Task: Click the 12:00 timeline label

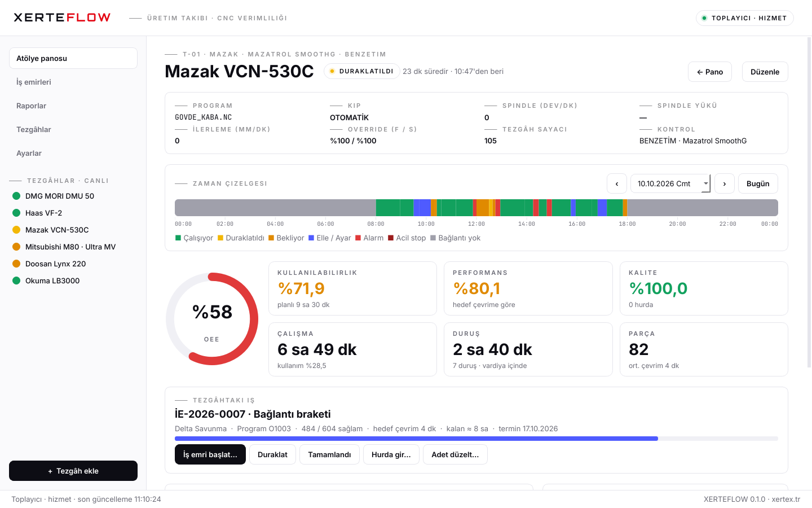Action: click(476, 224)
